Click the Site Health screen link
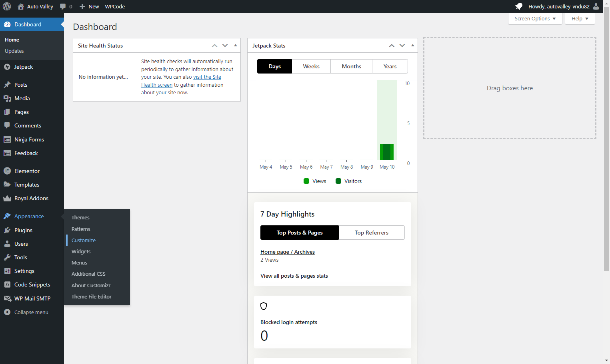 pos(181,81)
